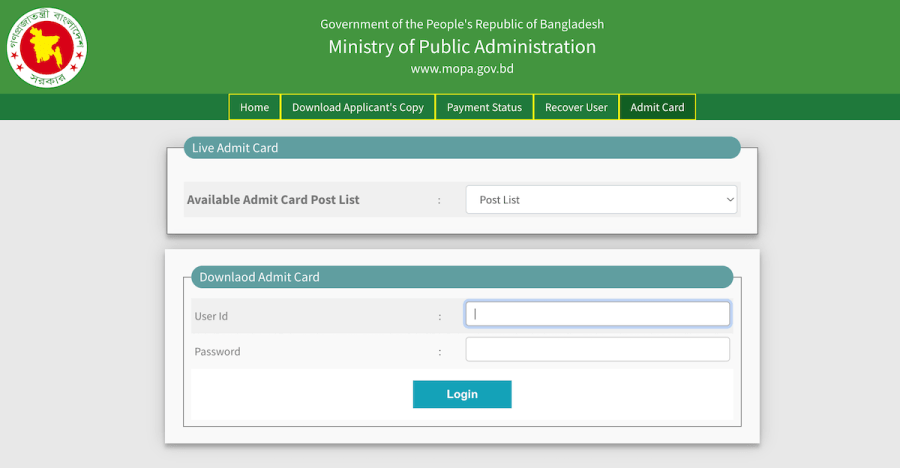Click the Post List chevron arrow
The image size is (900, 468).
[728, 200]
